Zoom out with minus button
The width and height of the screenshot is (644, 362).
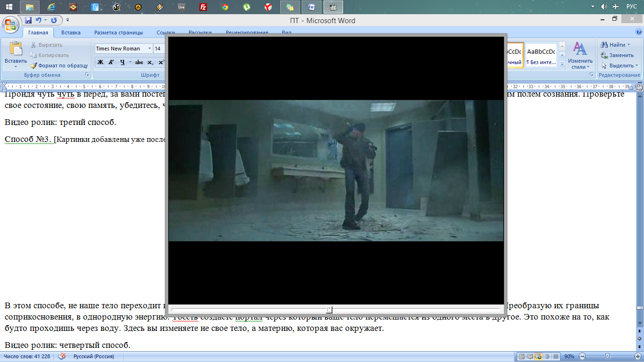pos(582,356)
